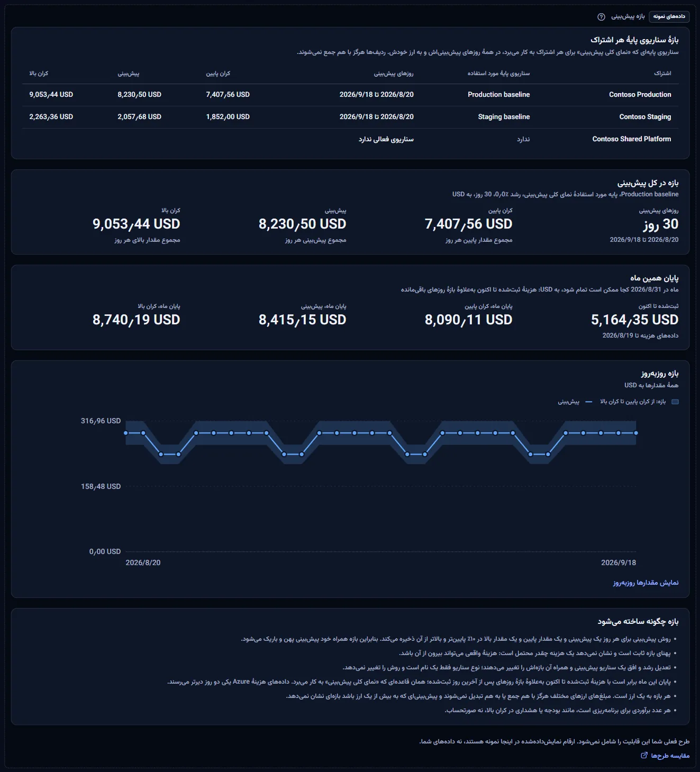700x772 pixels.
Task: Click the بازه چگونه ساخته می‌شود heading
Action: tap(638, 621)
